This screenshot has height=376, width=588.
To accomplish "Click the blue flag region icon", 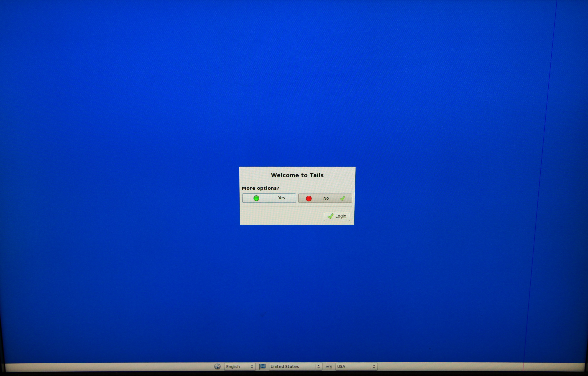I will coord(262,366).
